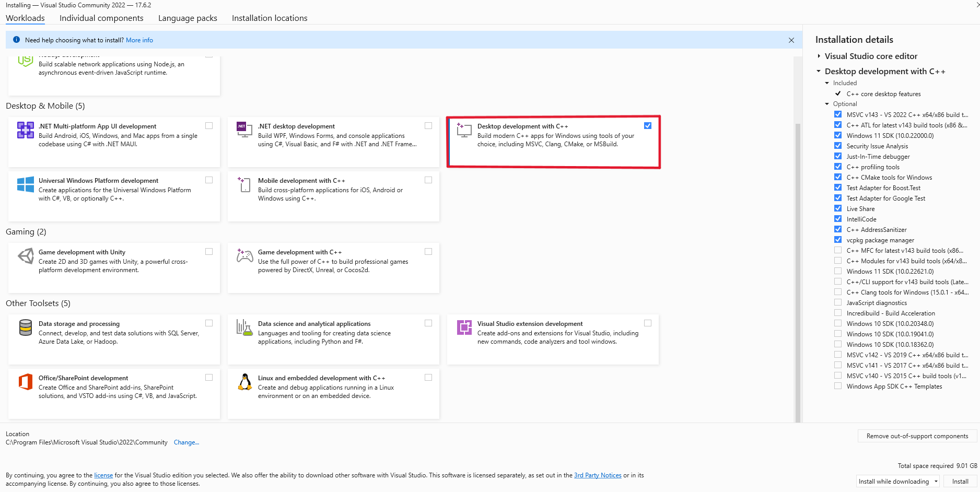Click the flask icon for Data science workload
The width and height of the screenshot is (980, 492).
click(244, 327)
